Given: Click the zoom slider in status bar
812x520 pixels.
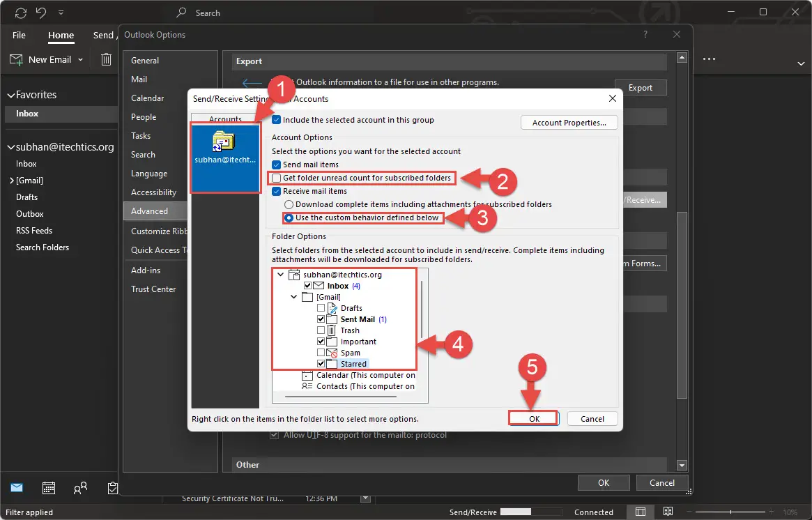Looking at the screenshot, I should click(730, 512).
